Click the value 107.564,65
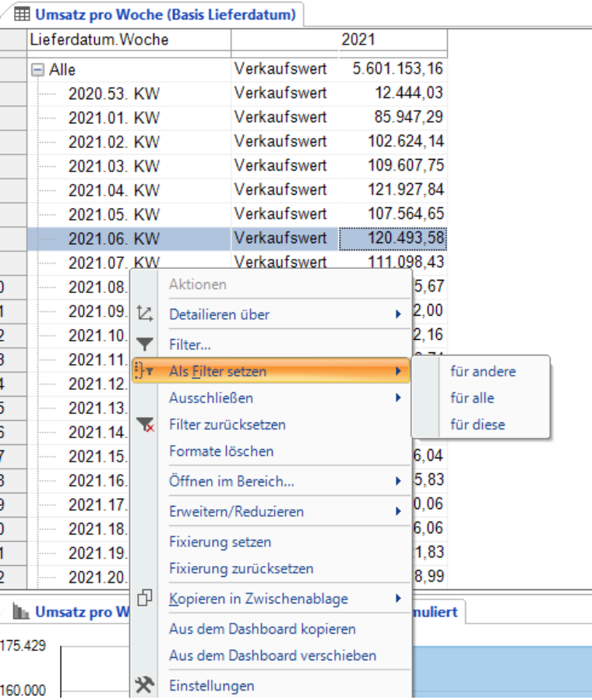Viewport: 592px width, 700px height. [x=406, y=214]
